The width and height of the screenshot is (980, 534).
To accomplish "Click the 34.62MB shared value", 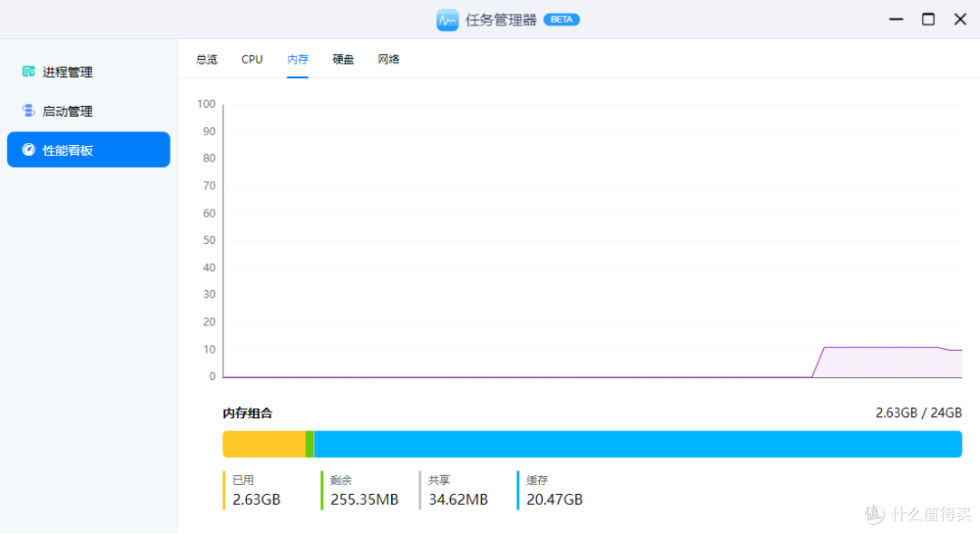I will point(458,500).
